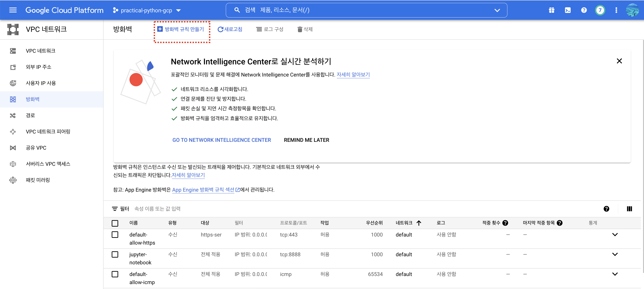The height and width of the screenshot is (289, 644).
Task: Open 자세히 알아보기 link below firewall description
Action: tap(188, 175)
